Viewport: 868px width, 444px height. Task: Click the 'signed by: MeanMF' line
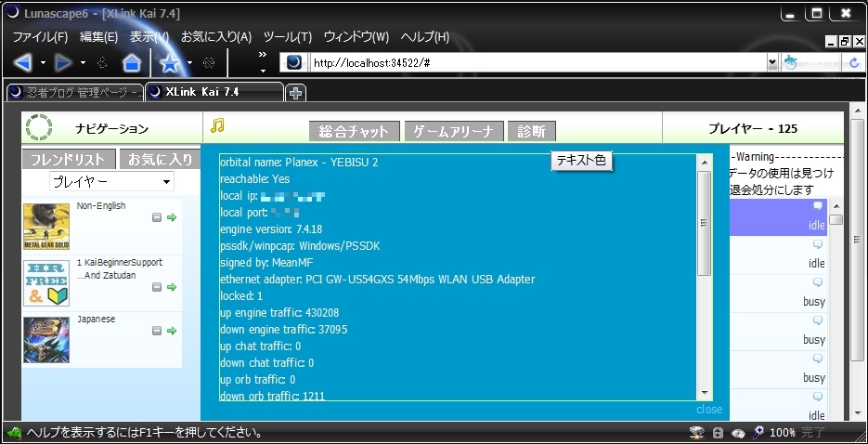pos(266,263)
